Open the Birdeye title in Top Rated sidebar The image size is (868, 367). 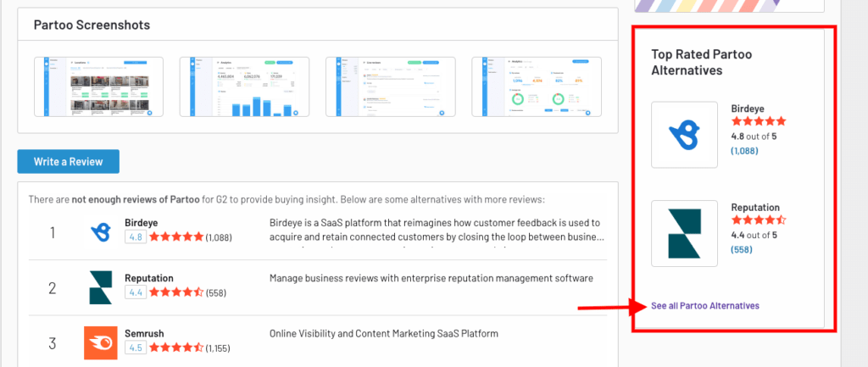tap(748, 108)
